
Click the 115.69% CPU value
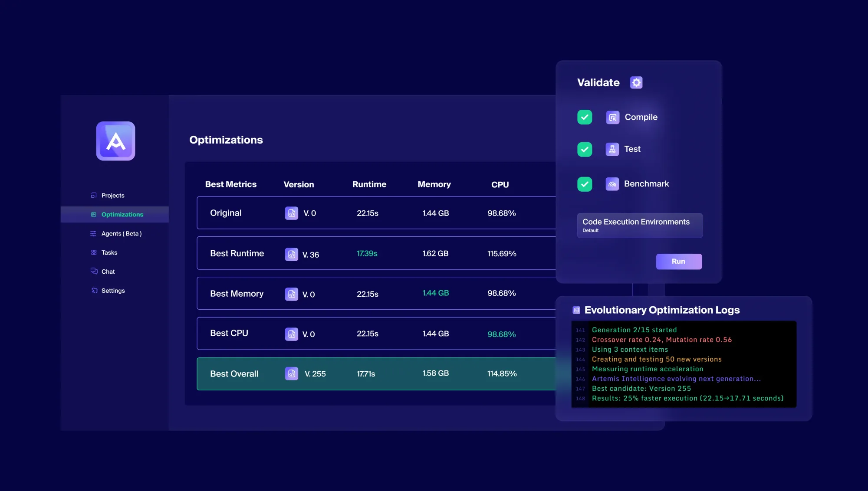[502, 254]
